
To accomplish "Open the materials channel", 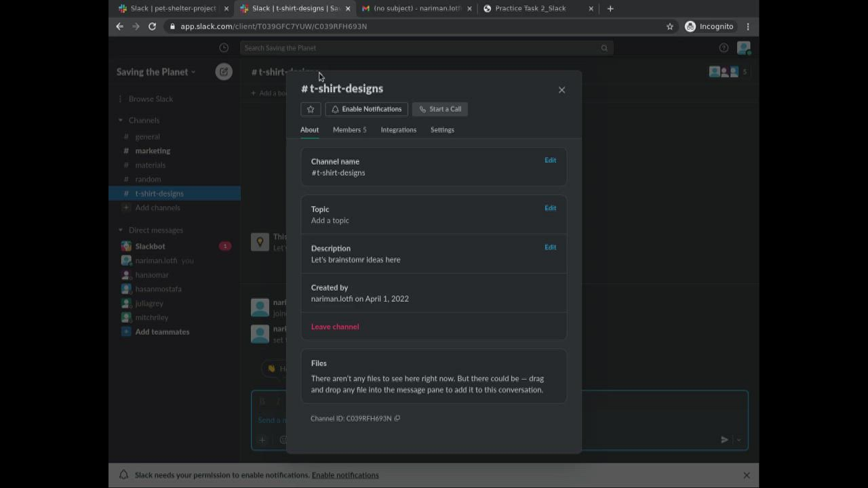I will coord(174,165).
